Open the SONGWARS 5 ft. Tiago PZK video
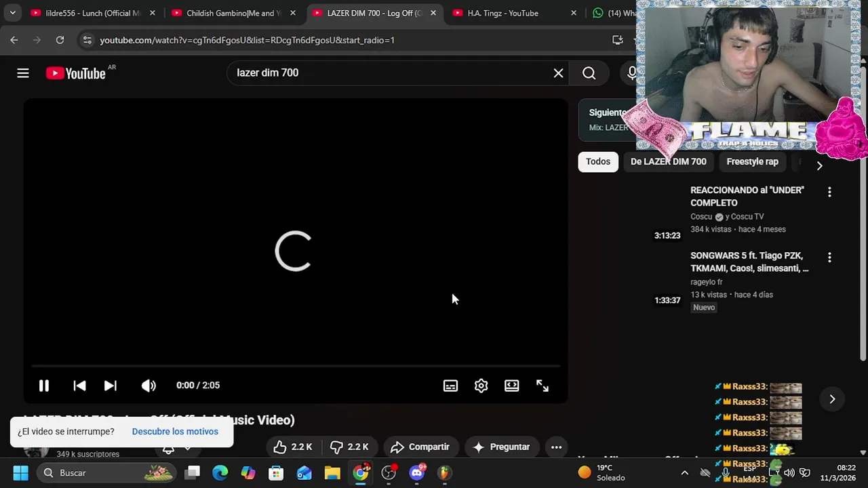This screenshot has height=488, width=868. [x=749, y=262]
